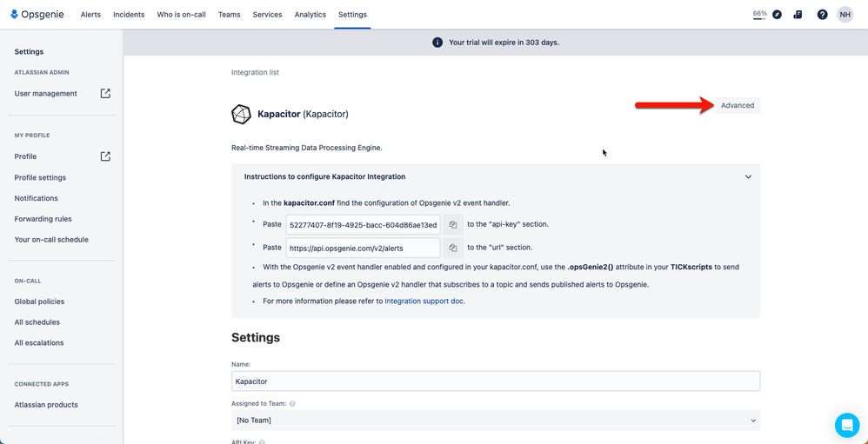The width and height of the screenshot is (868, 444).
Task: Open All escalations
Action: 39,343
